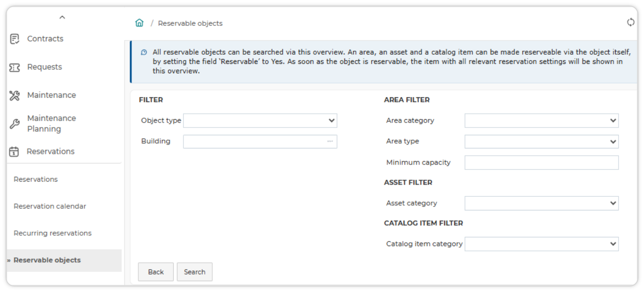Open the Catalog item category dropdown
The height and width of the screenshot is (292, 644).
[x=541, y=244]
